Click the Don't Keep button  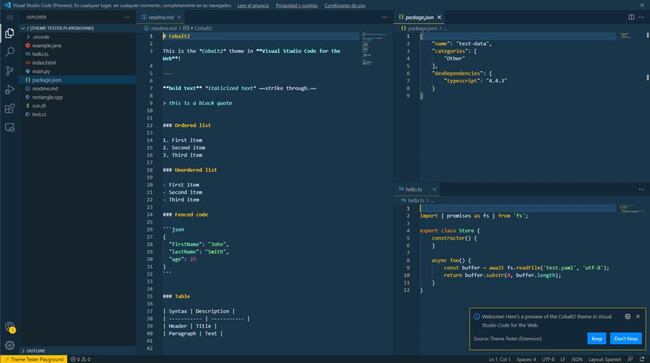(626, 339)
